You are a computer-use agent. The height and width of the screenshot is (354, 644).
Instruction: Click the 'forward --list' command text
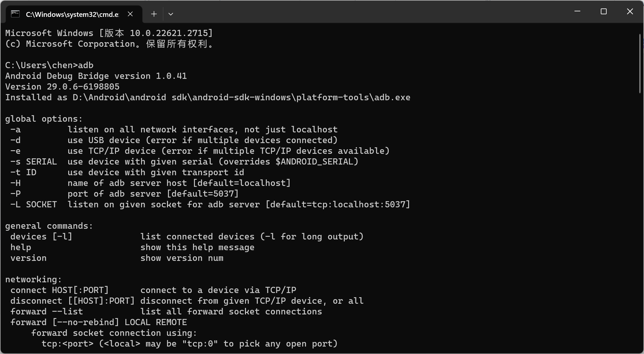(x=46, y=311)
